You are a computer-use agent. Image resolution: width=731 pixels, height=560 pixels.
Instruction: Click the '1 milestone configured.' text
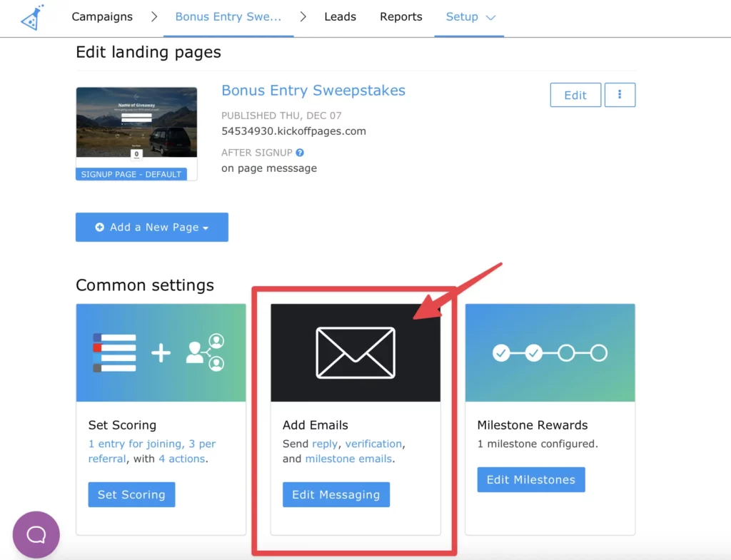pos(538,444)
